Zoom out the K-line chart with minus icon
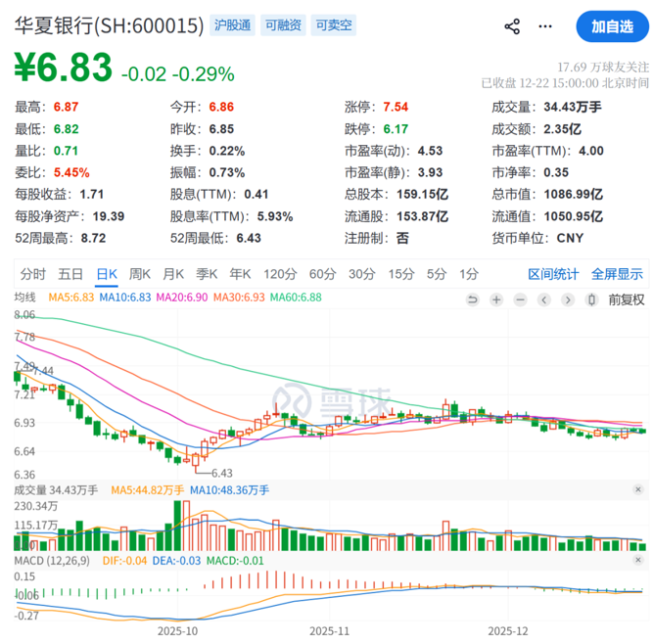 tap(521, 299)
